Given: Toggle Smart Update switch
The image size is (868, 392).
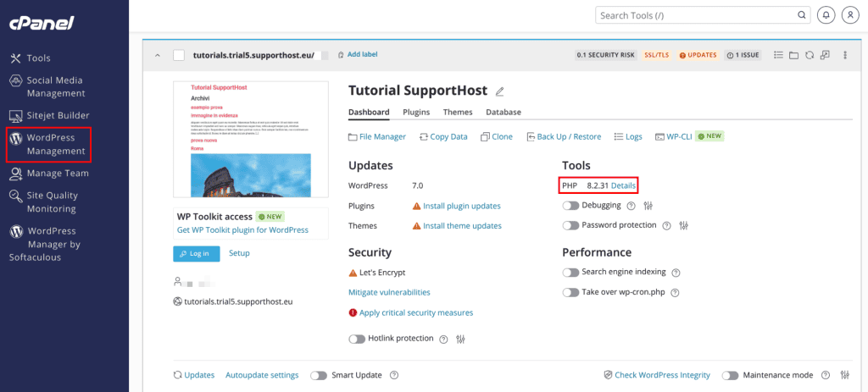Looking at the screenshot, I should [319, 375].
